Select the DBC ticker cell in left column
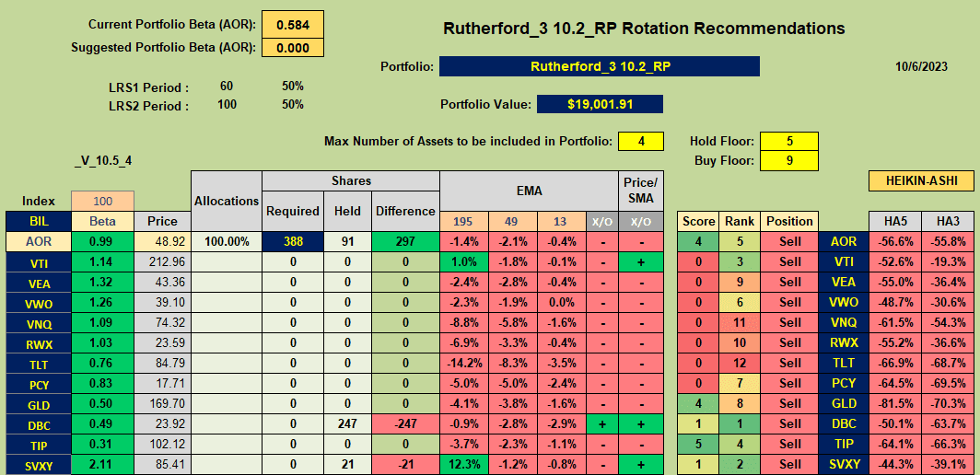Viewport: 980px width, 475px height. click(39, 423)
